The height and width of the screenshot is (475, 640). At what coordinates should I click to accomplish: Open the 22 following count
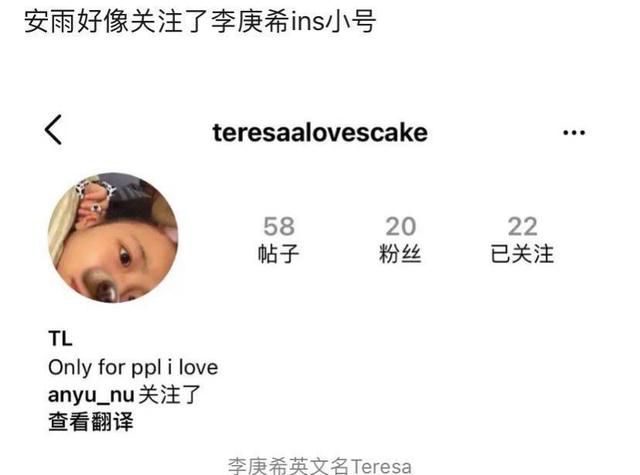[x=522, y=226]
